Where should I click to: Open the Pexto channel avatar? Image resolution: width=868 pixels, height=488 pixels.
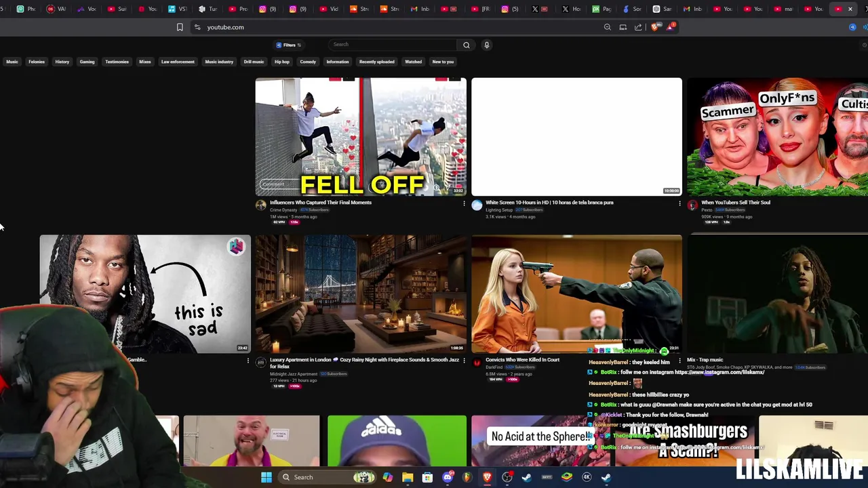tap(692, 205)
